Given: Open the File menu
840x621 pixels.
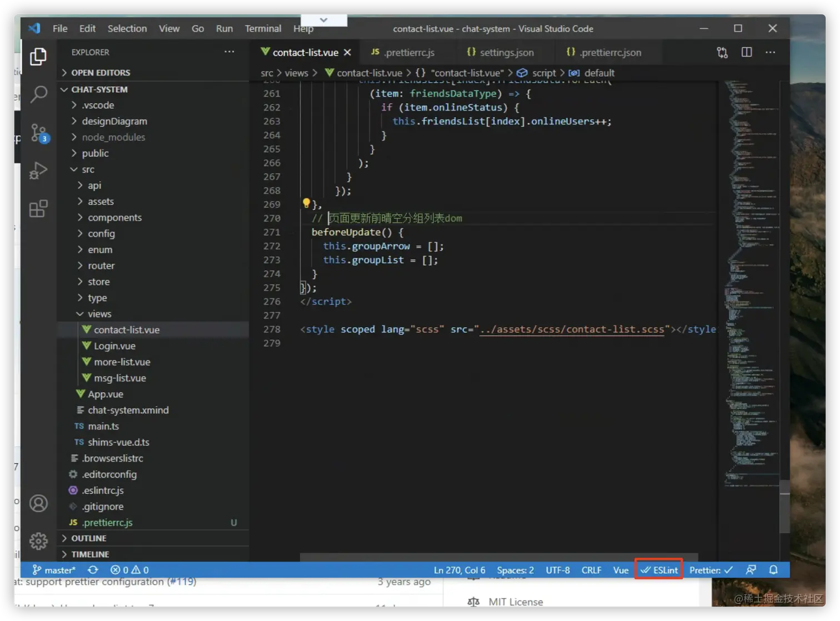Looking at the screenshot, I should pyautogui.click(x=60, y=28).
